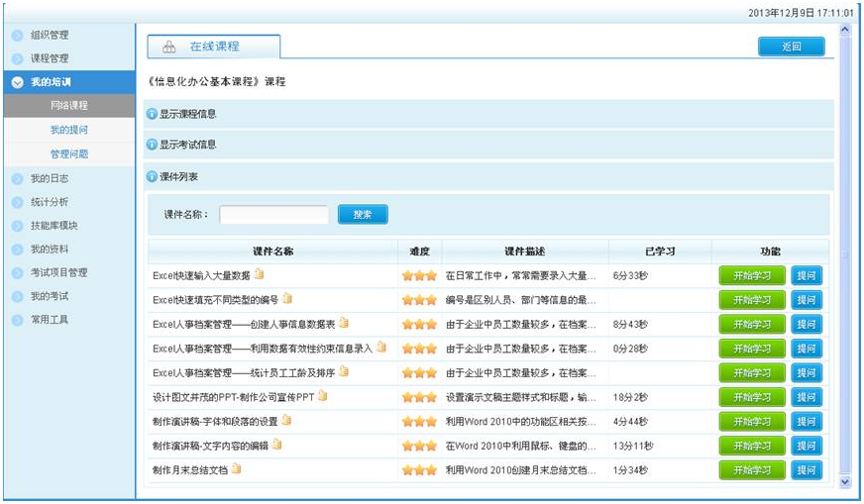Viewport: 864px width, 504px height.
Task: Select 管理问题 in the sidebar
Action: pyautogui.click(x=69, y=153)
